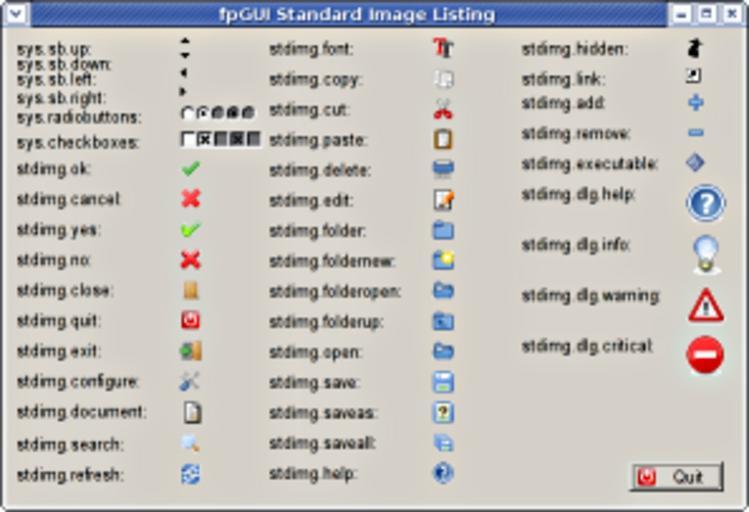Click the stdimg.configure tools icon
Screen dimensions: 749x512
tap(190, 382)
